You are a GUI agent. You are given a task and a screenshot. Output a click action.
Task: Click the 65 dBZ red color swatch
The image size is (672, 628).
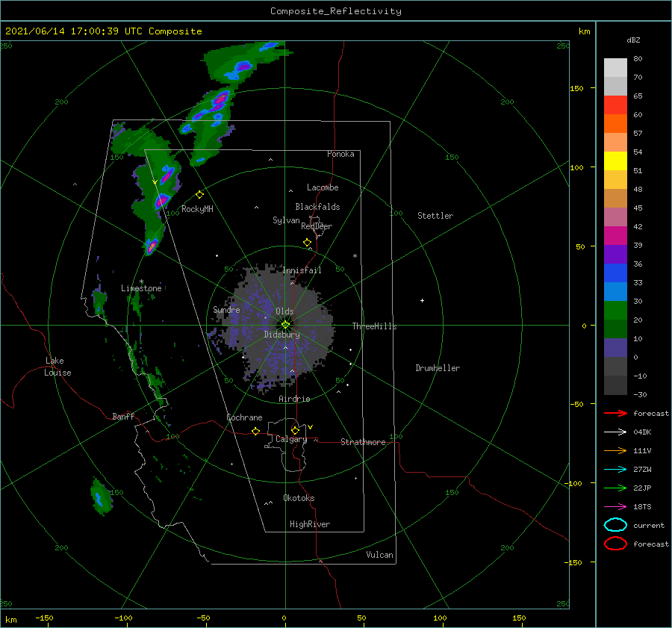(615, 105)
